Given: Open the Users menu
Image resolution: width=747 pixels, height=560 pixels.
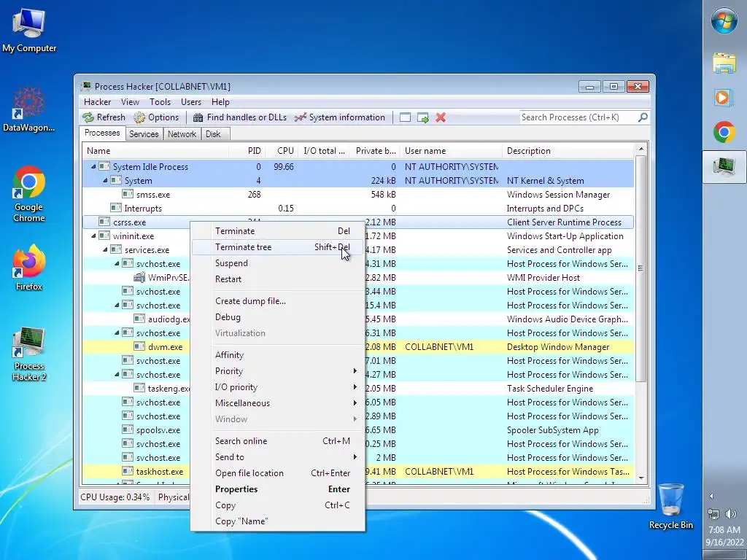Looking at the screenshot, I should point(190,102).
